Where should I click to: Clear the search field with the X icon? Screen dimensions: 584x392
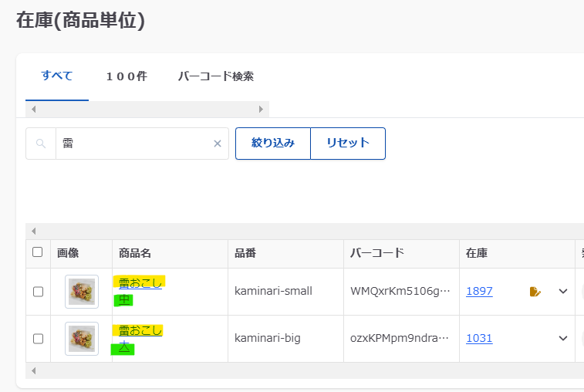point(218,144)
